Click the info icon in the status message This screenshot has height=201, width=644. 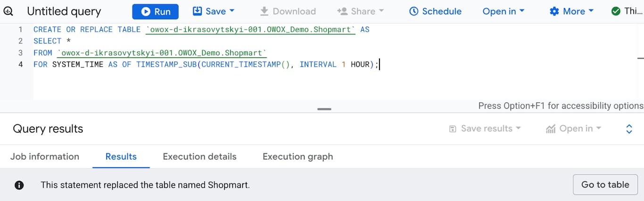point(19,185)
